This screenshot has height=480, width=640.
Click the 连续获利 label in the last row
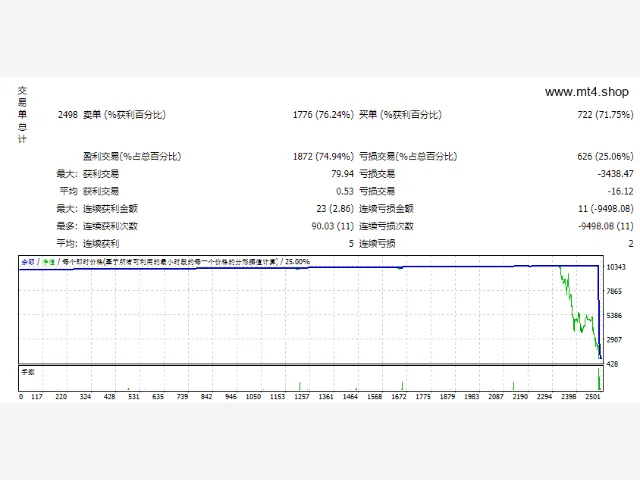click(101, 244)
